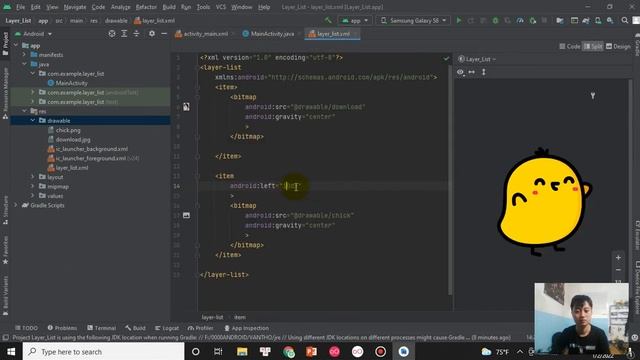Click the Windows Start button

tap(11, 351)
